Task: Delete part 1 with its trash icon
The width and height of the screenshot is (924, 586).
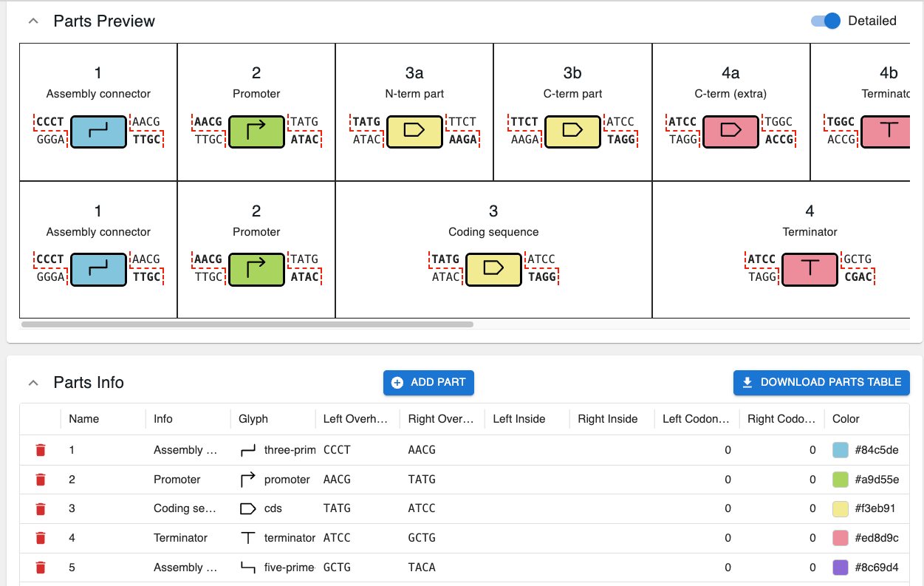Action: coord(41,450)
